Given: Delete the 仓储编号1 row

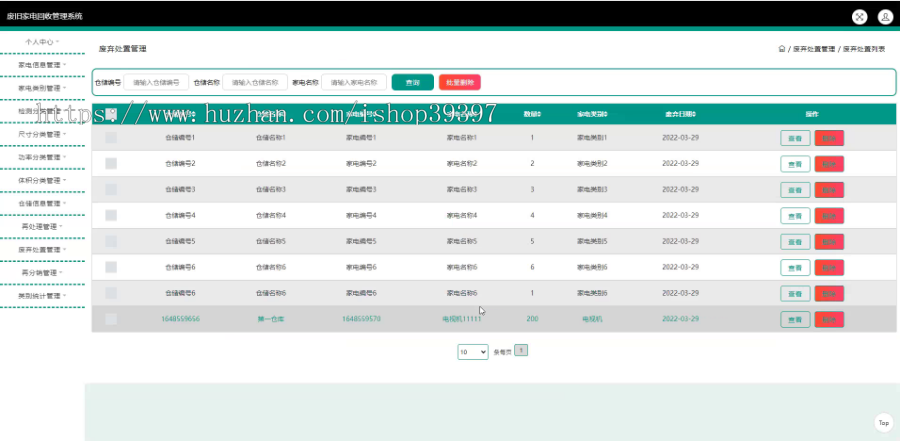Looking at the screenshot, I should tap(829, 138).
